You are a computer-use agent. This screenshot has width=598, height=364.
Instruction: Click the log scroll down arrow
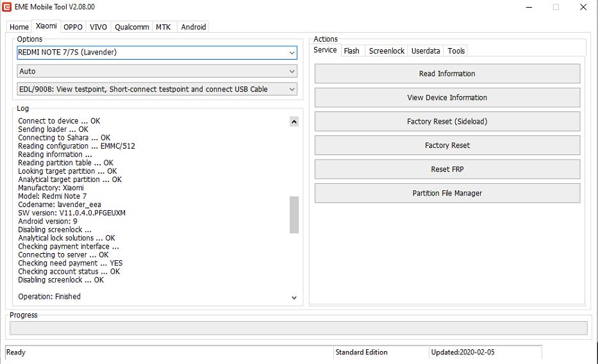click(x=294, y=298)
